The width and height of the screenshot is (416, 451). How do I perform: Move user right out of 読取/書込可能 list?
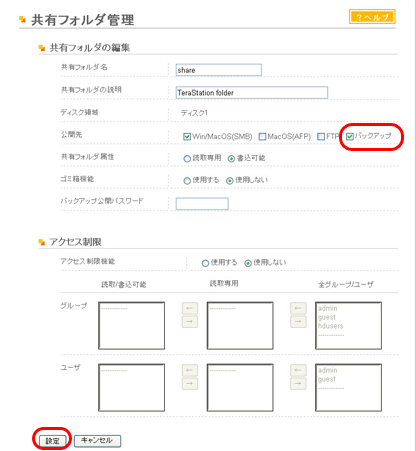pos(190,384)
